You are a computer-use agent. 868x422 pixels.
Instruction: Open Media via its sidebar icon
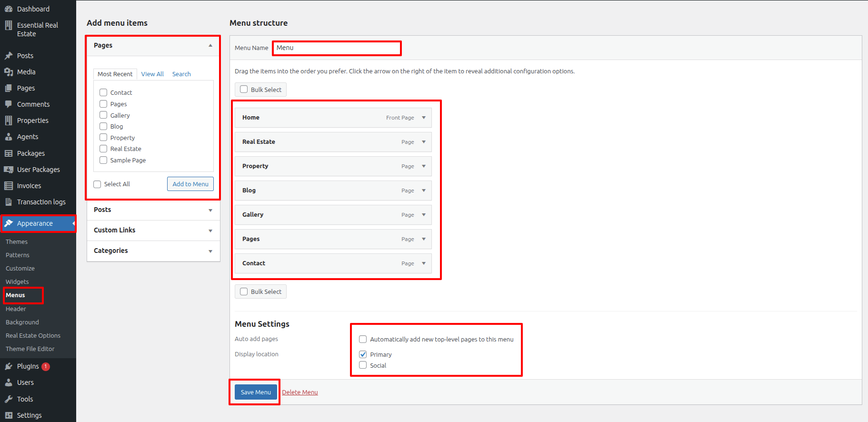[x=9, y=72]
